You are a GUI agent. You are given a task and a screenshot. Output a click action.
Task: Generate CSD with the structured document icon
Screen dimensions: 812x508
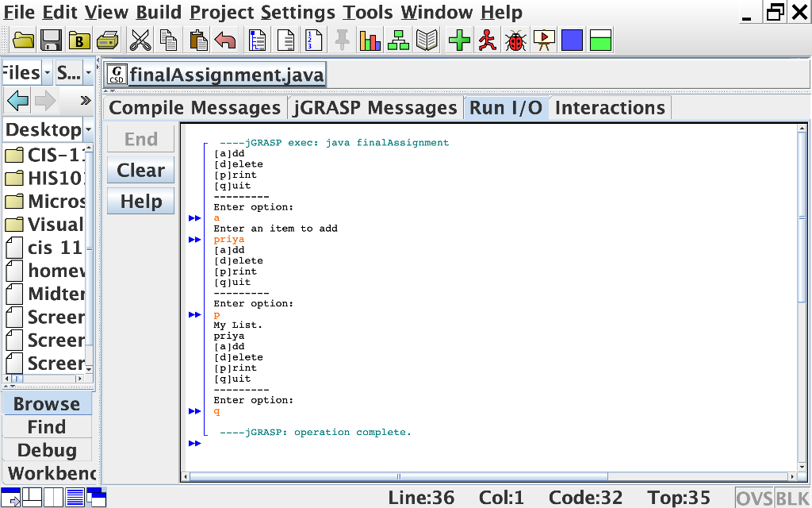(x=257, y=40)
